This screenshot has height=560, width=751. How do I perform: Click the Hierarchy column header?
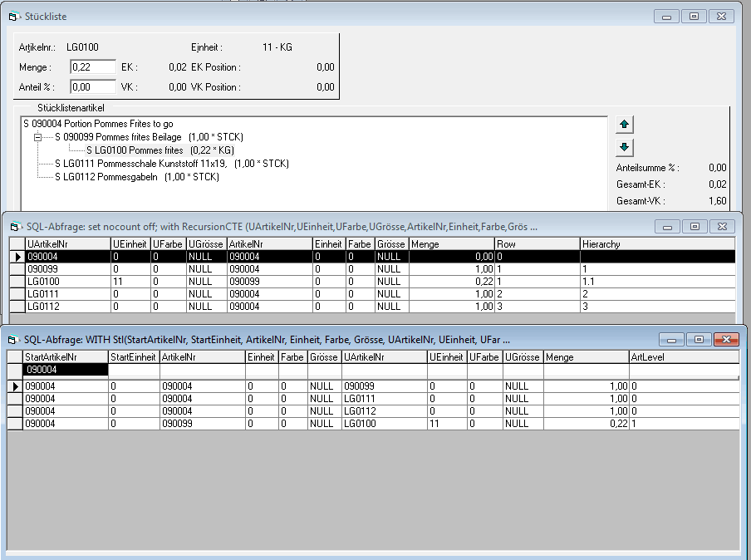(x=656, y=244)
